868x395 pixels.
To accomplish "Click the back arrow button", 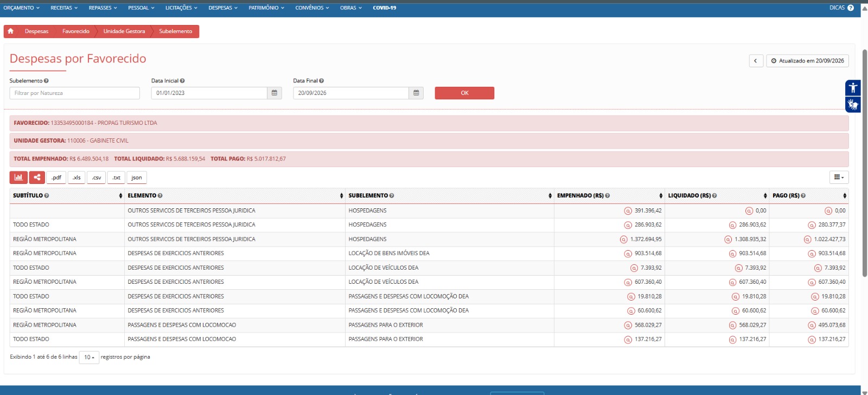I will pos(756,61).
